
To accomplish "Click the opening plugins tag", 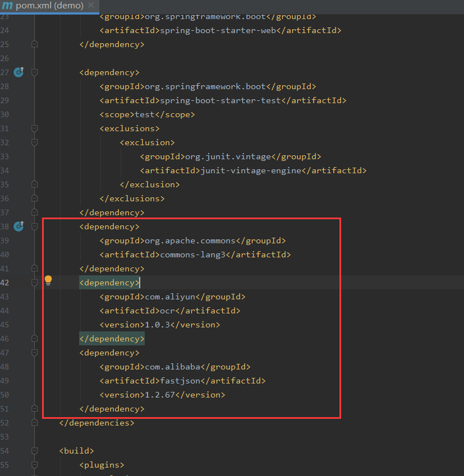I will [102, 465].
